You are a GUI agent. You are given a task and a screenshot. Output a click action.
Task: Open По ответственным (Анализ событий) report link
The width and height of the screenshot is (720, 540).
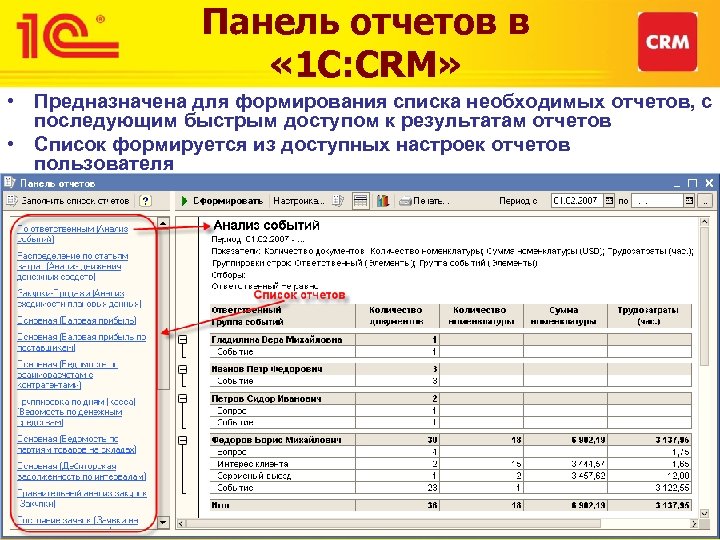tap(72, 234)
